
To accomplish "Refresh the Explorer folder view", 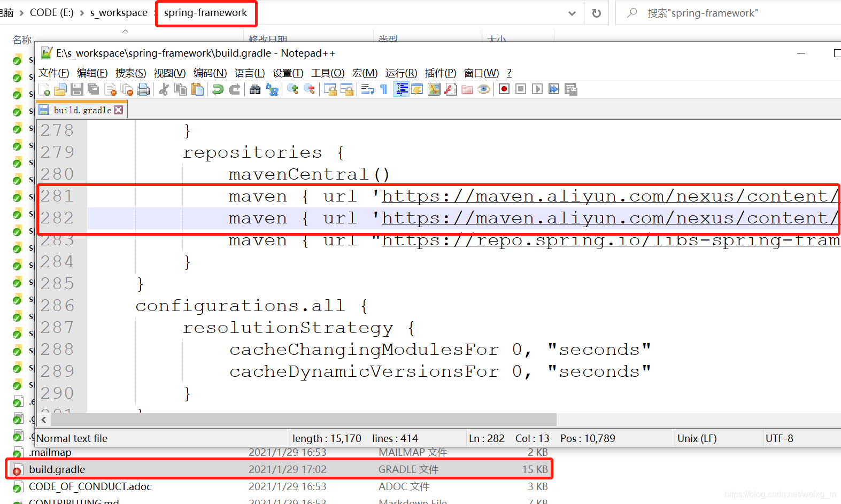I will [x=597, y=13].
